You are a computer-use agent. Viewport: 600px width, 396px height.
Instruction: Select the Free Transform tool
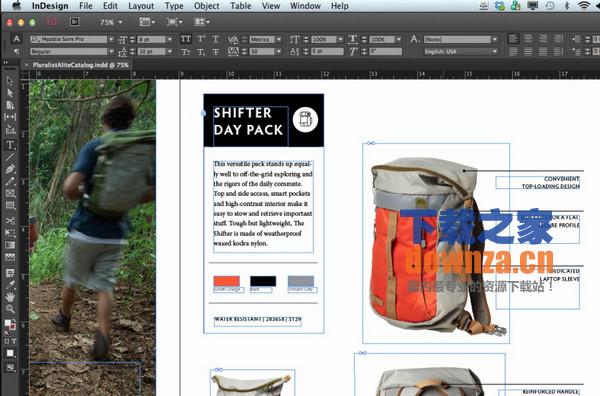click(x=10, y=233)
